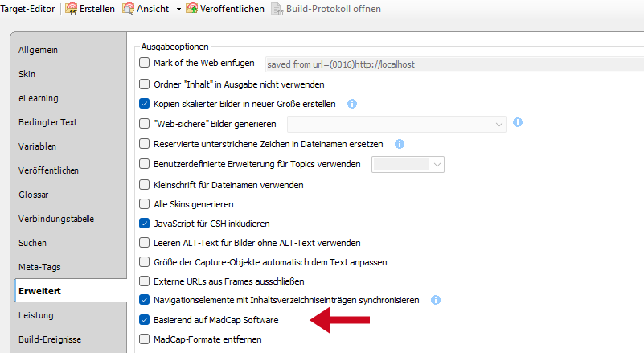The height and width of the screenshot is (353, 644).
Task: Uncheck Basierend auf MadCap Software
Action: point(145,320)
